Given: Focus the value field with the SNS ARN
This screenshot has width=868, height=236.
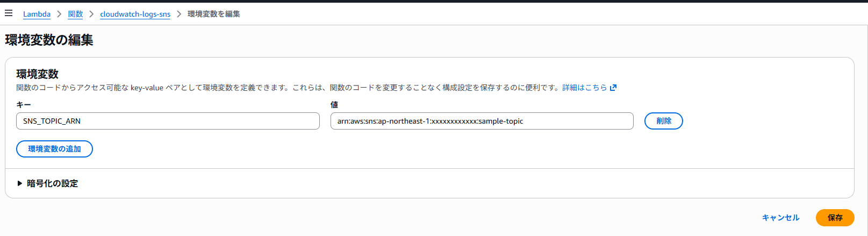Looking at the screenshot, I should (482, 121).
